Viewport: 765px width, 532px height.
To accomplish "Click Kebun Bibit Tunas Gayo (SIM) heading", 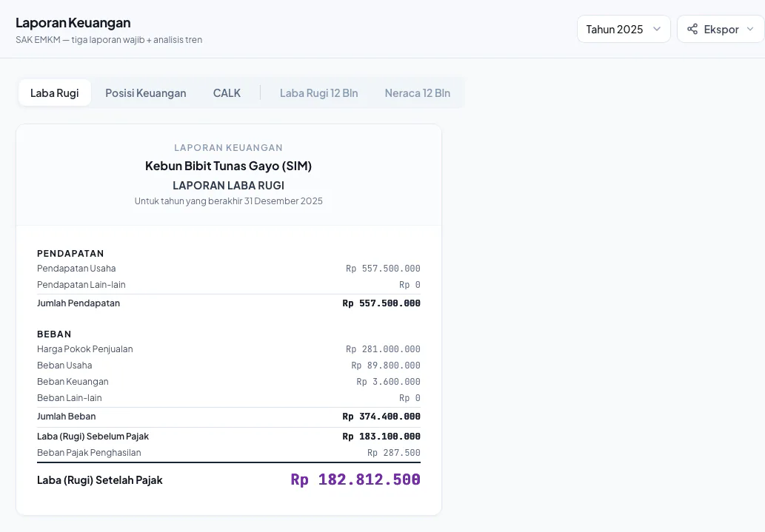I will (228, 166).
